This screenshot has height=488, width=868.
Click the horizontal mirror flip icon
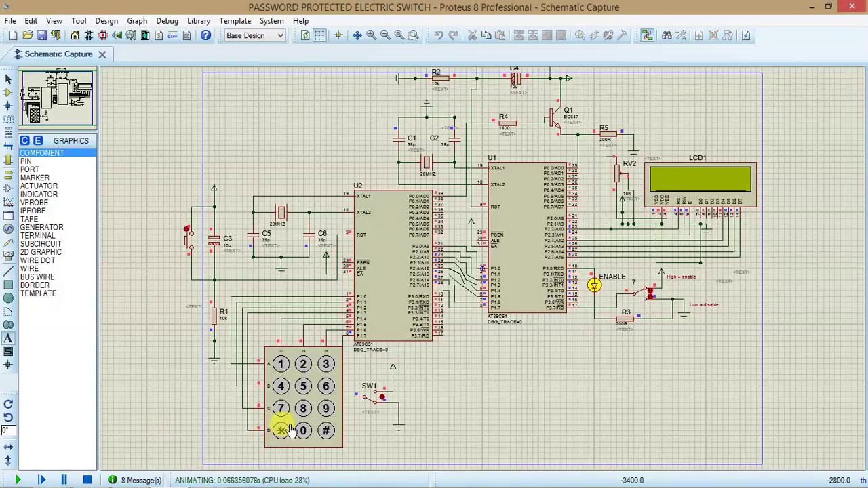(x=8, y=447)
